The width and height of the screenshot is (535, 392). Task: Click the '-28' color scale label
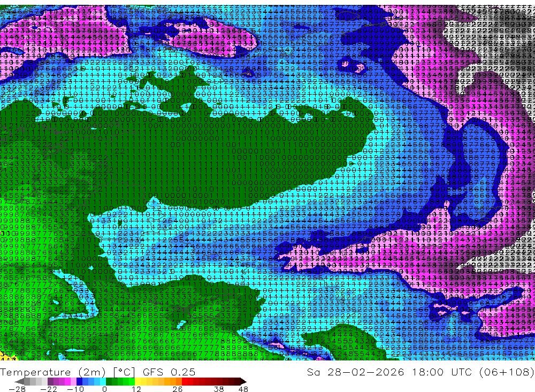pos(17,389)
